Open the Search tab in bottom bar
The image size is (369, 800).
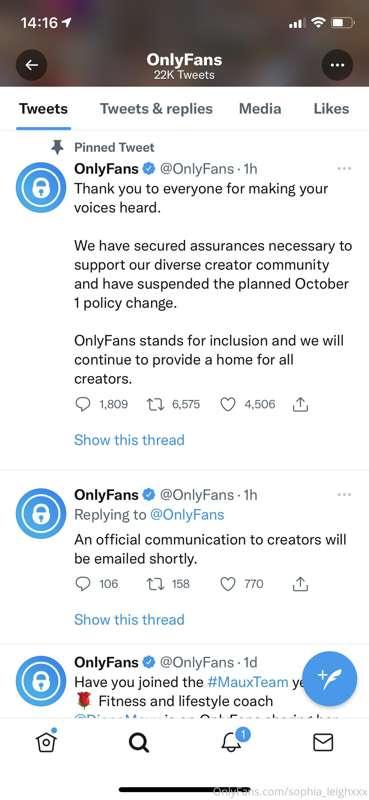[x=138, y=742]
